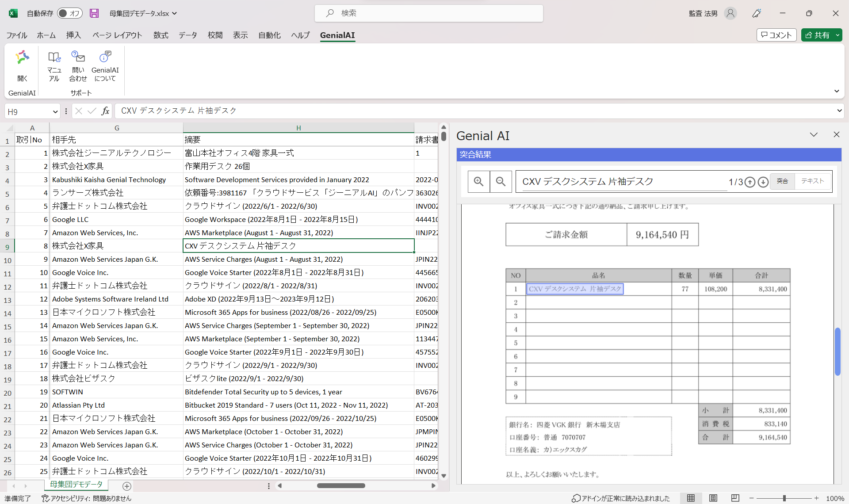
Task: Open the データ ribbon tab
Action: coord(187,35)
